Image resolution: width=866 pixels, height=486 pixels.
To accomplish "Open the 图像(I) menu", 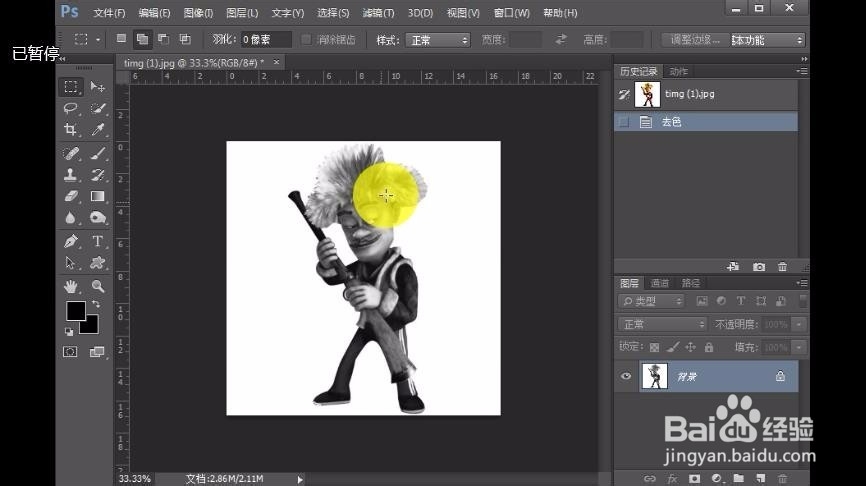I will pyautogui.click(x=198, y=13).
